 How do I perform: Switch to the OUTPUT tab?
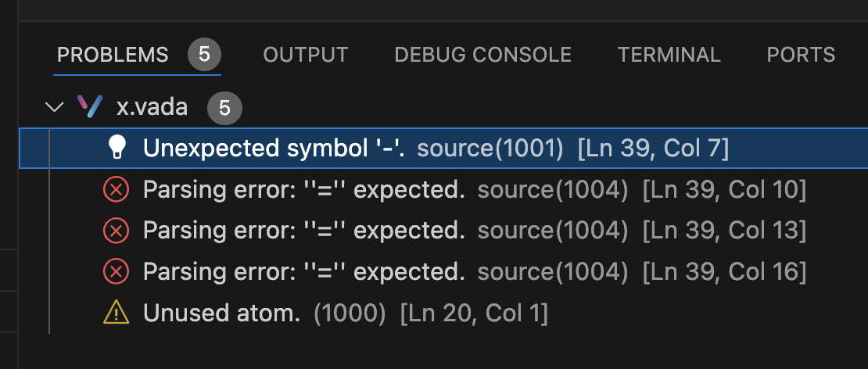coord(306,55)
